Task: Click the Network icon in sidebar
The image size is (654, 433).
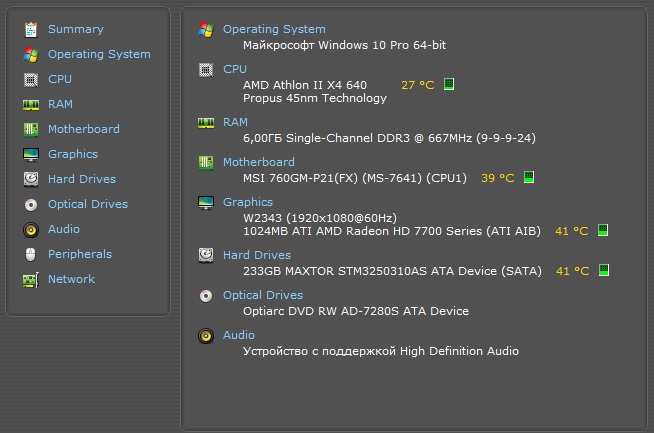Action: 31,280
